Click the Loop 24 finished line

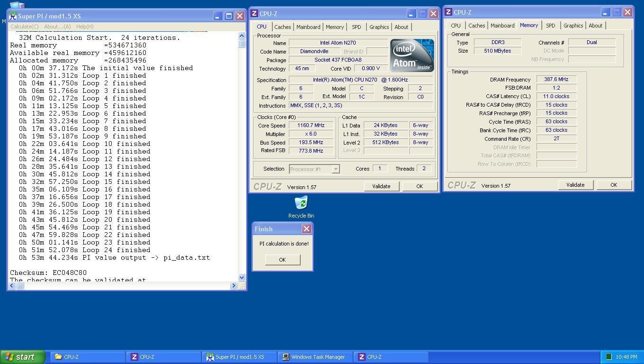point(85,250)
